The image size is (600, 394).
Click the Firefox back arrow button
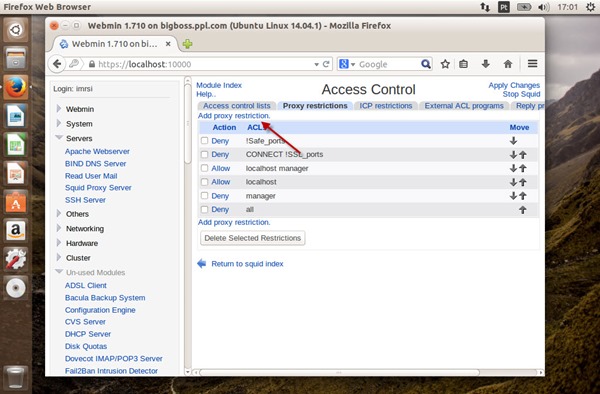click(x=57, y=64)
